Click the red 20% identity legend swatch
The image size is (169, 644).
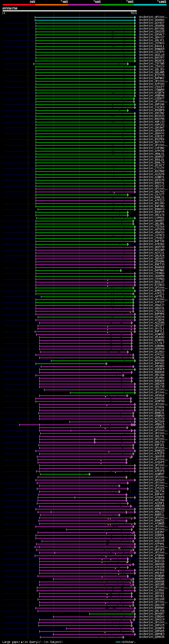click(x=19, y=5)
